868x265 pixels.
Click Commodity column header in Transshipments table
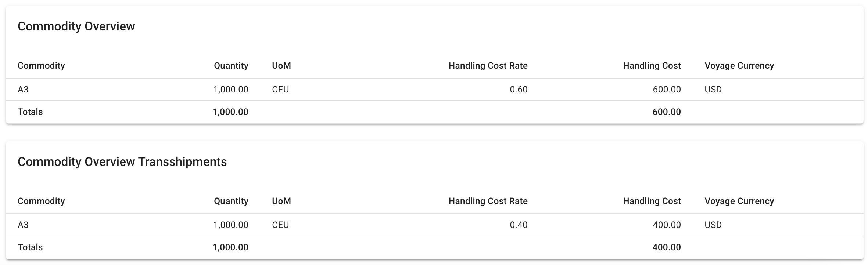(41, 201)
